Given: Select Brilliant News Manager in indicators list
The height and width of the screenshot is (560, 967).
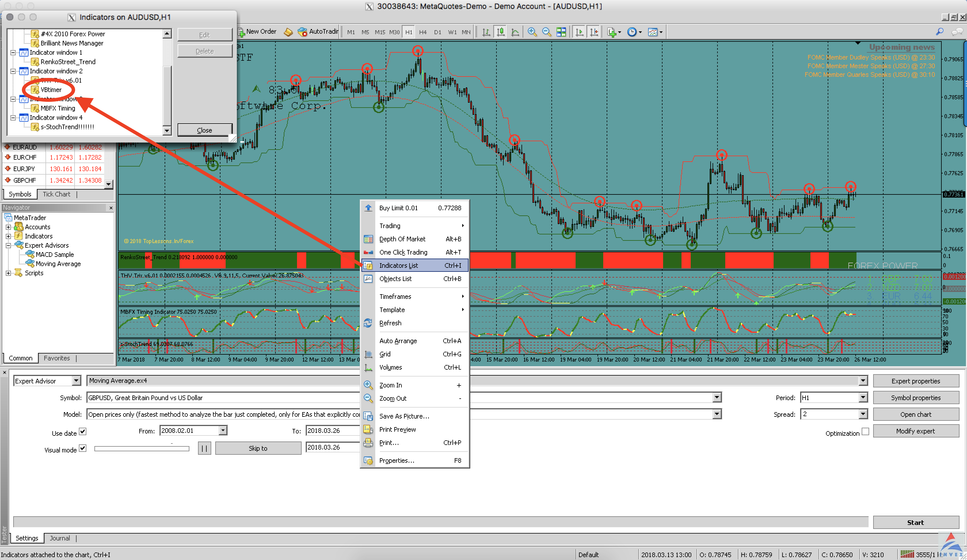Looking at the screenshot, I should pyautogui.click(x=72, y=43).
